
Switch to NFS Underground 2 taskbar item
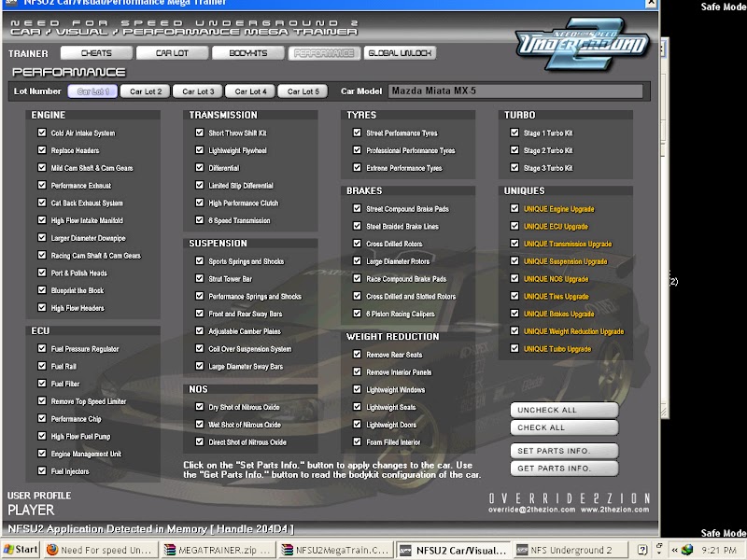[570, 550]
